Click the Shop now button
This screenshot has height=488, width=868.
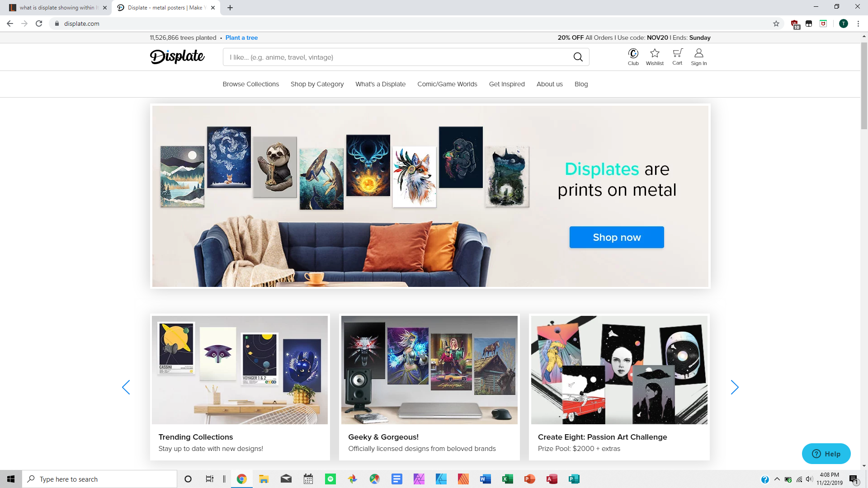(617, 237)
